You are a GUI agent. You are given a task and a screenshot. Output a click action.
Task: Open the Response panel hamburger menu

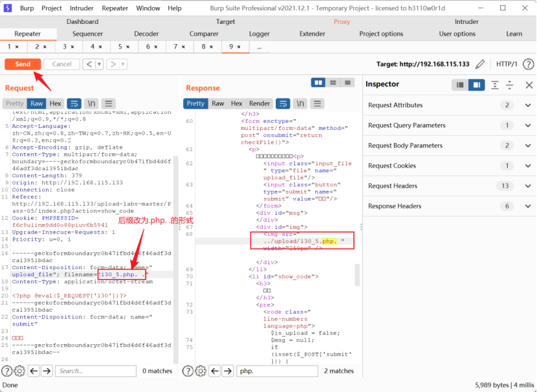pyautogui.click(x=318, y=103)
